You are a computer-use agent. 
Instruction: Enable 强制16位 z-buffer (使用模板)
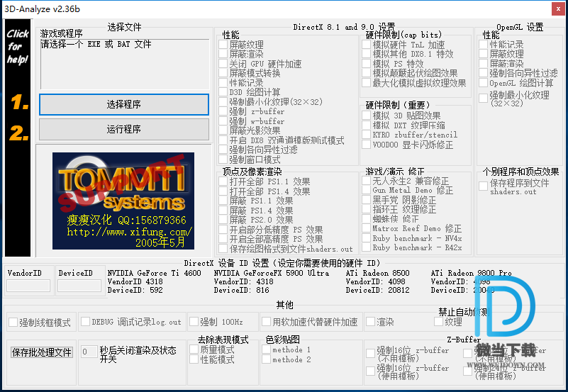tap(370, 371)
